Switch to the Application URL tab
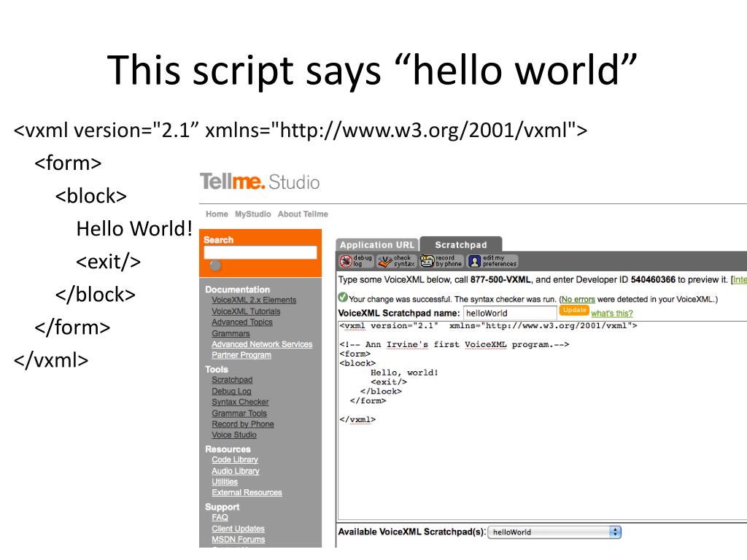Image resolution: width=747 pixels, height=560 pixels. (x=377, y=245)
